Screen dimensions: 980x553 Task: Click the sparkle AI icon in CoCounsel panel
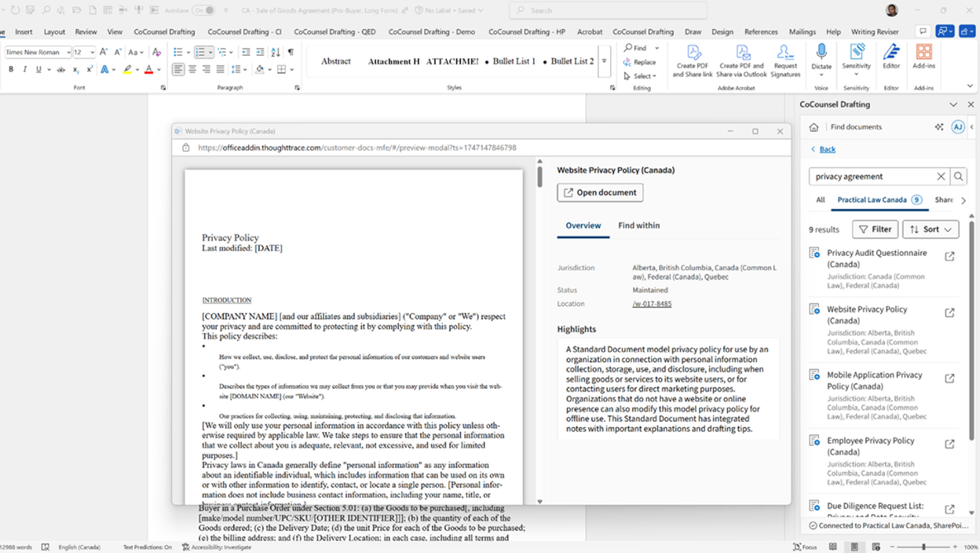[x=939, y=127]
